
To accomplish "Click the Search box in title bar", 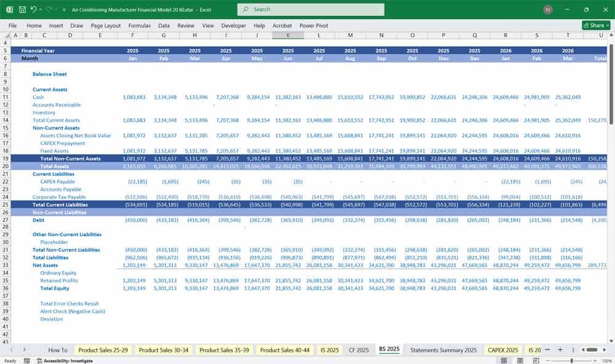I will [x=311, y=10].
